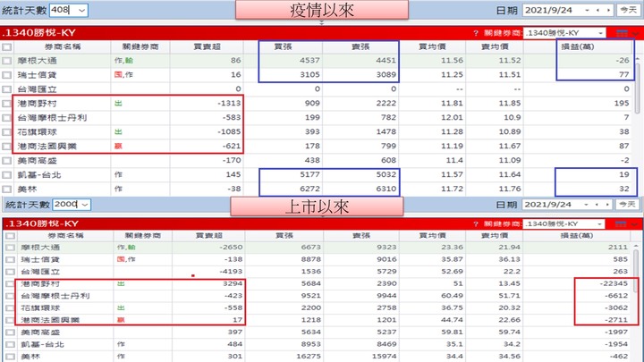Viewport: 644px width, 362px height.
Task: Tick 美商高盛 checkbox in 2000-day panel
Action: [10, 333]
